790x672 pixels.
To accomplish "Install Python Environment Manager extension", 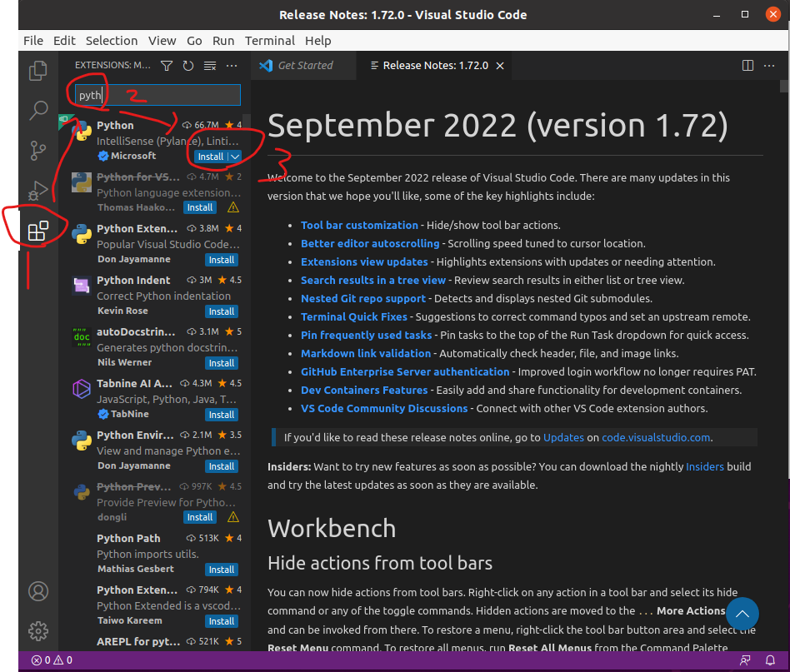I will (222, 466).
